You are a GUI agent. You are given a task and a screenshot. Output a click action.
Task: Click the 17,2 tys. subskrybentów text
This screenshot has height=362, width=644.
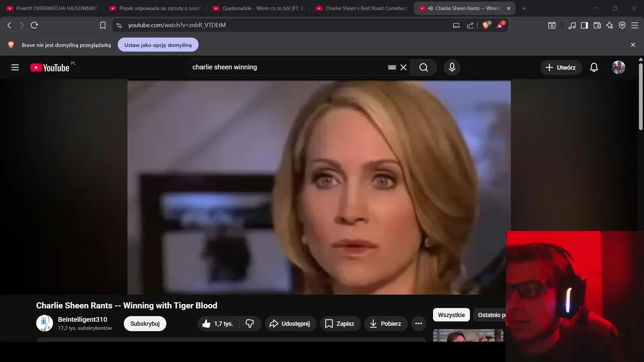click(x=85, y=328)
